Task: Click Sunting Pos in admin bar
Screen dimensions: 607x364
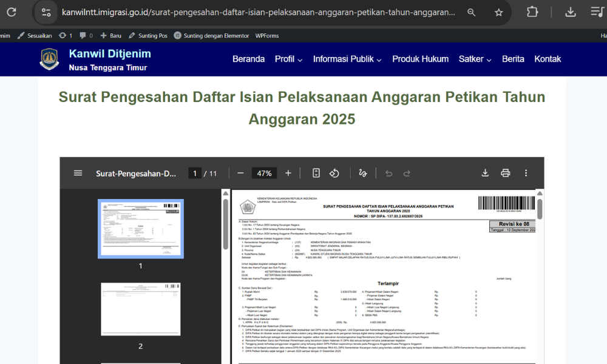Action: pyautogui.click(x=148, y=36)
